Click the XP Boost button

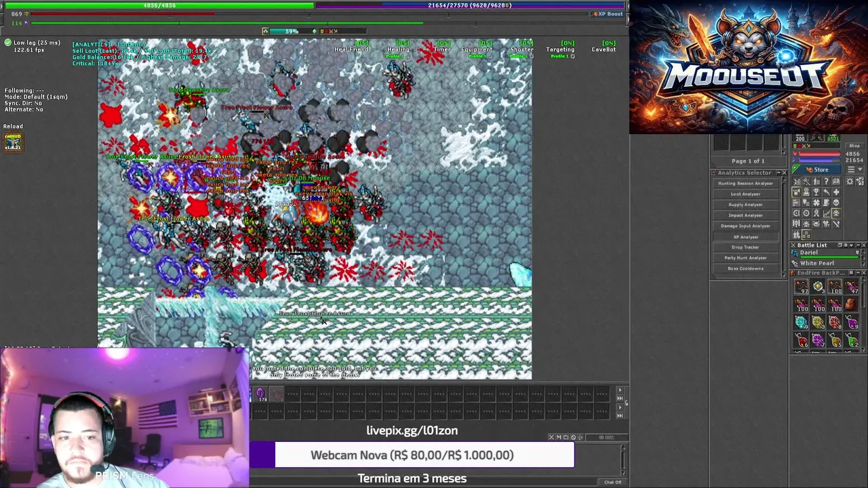click(x=607, y=14)
